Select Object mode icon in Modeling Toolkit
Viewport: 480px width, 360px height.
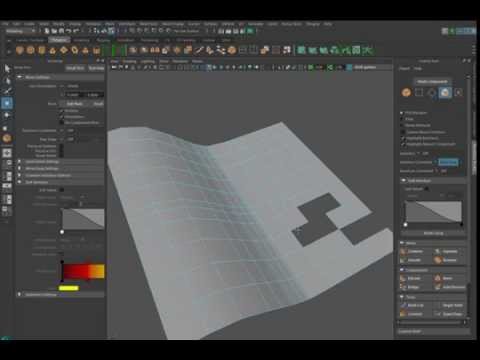coord(406,93)
